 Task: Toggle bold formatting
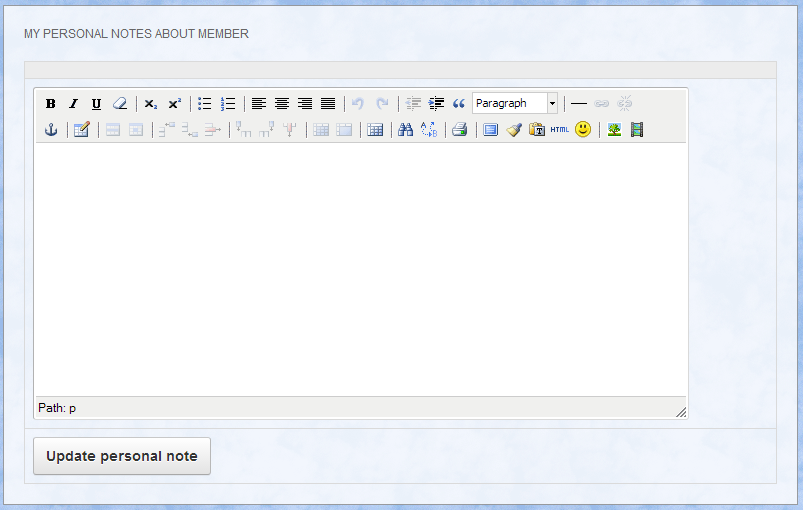tap(51, 104)
